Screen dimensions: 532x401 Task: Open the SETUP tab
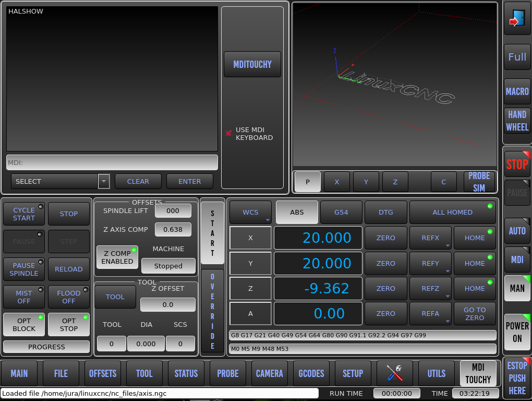(353, 373)
